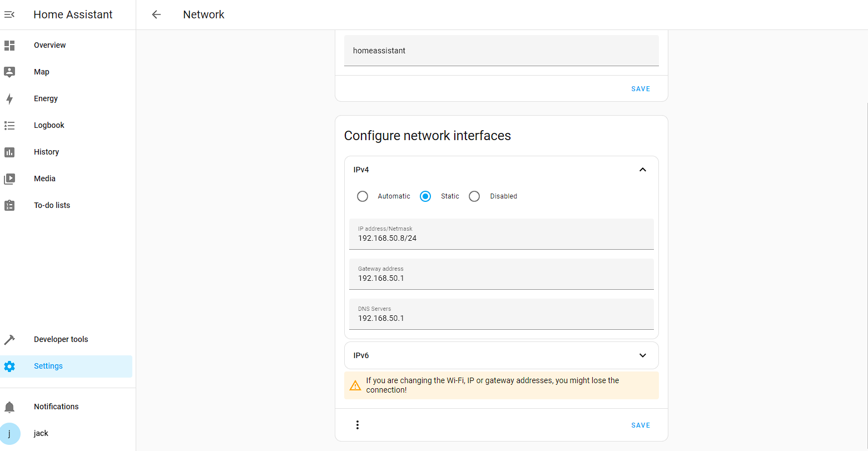Open the Notifications bell icon
The height and width of the screenshot is (451, 868).
9,407
